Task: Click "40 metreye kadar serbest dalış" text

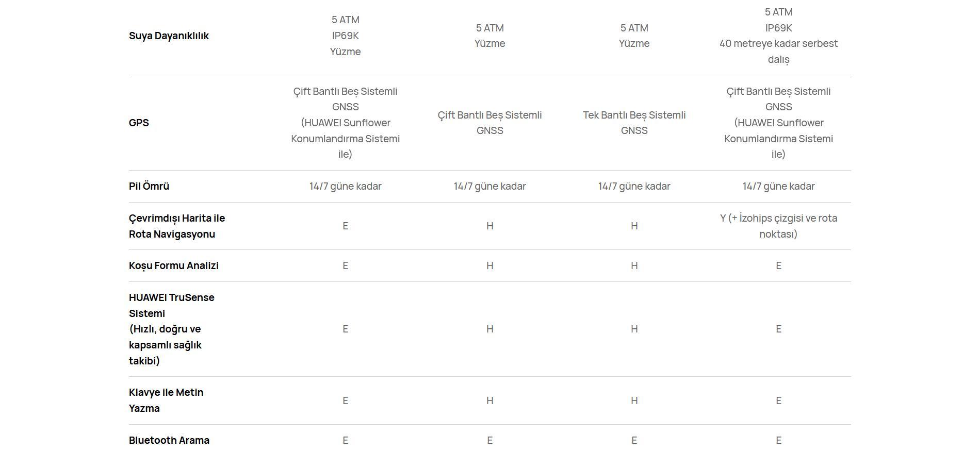Action: tap(778, 51)
